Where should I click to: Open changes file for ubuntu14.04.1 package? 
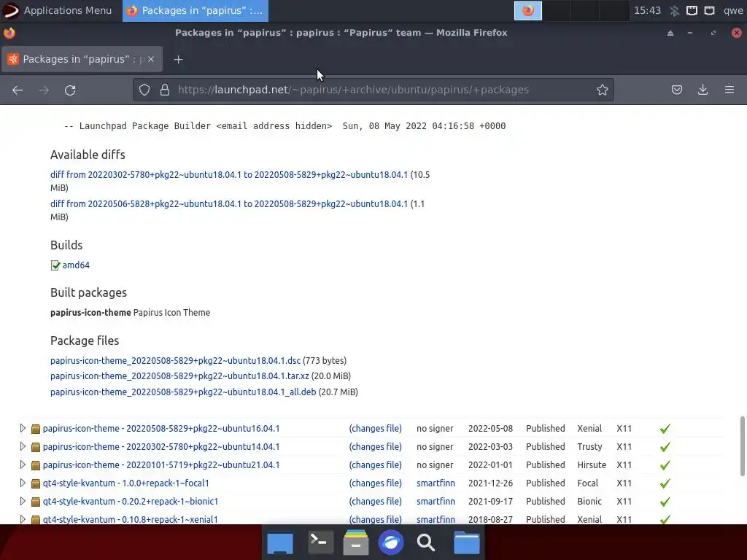376,447
